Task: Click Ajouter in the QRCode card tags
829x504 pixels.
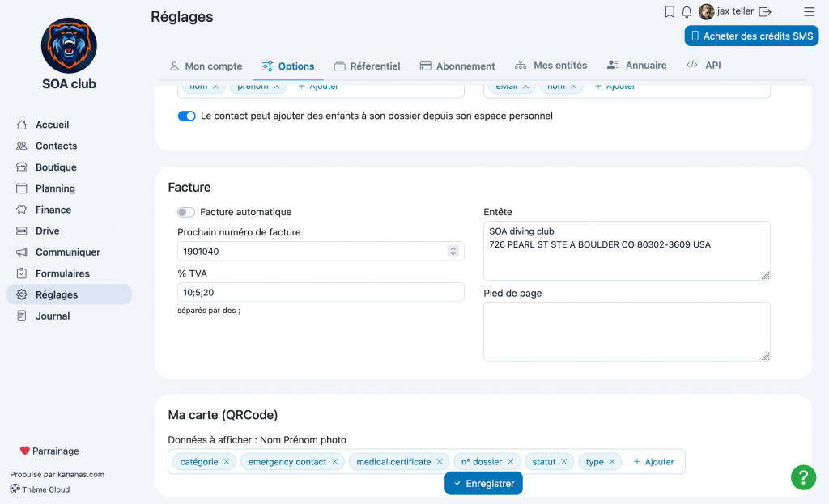Action: 653,462
